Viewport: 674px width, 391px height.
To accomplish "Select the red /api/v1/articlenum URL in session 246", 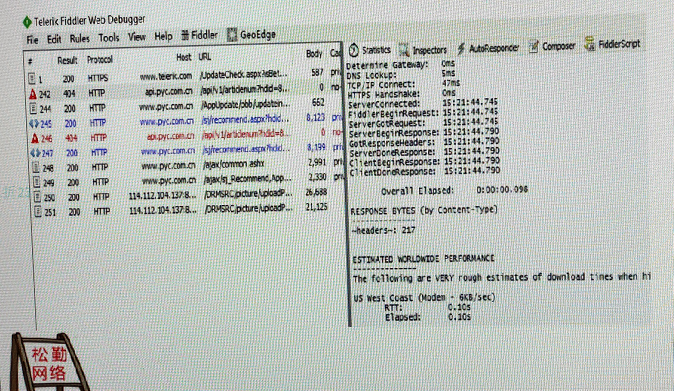I will 246,134.
